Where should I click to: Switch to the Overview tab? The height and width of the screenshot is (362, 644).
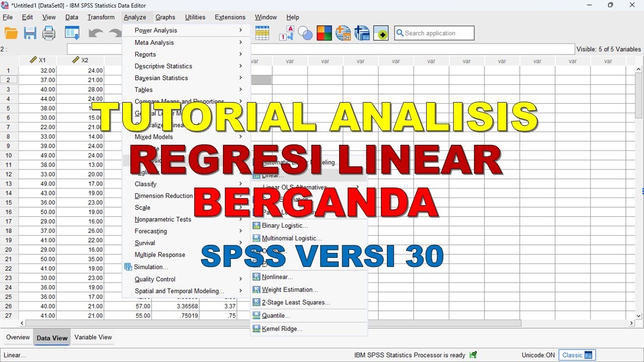[x=18, y=337]
